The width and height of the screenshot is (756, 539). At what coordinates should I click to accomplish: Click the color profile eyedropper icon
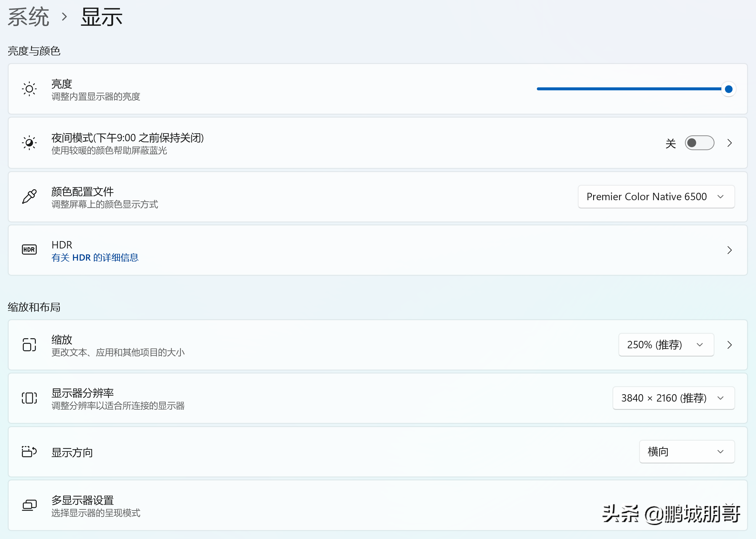click(29, 196)
